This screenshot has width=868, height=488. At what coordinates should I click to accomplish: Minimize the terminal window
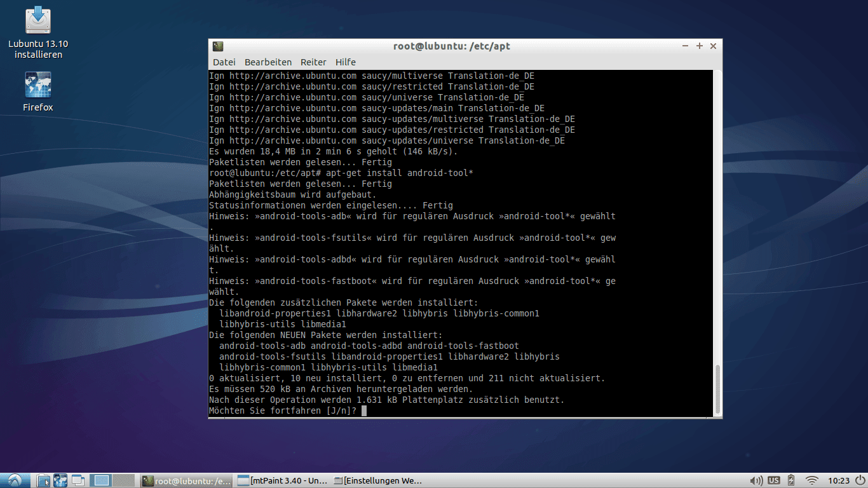[x=685, y=46]
